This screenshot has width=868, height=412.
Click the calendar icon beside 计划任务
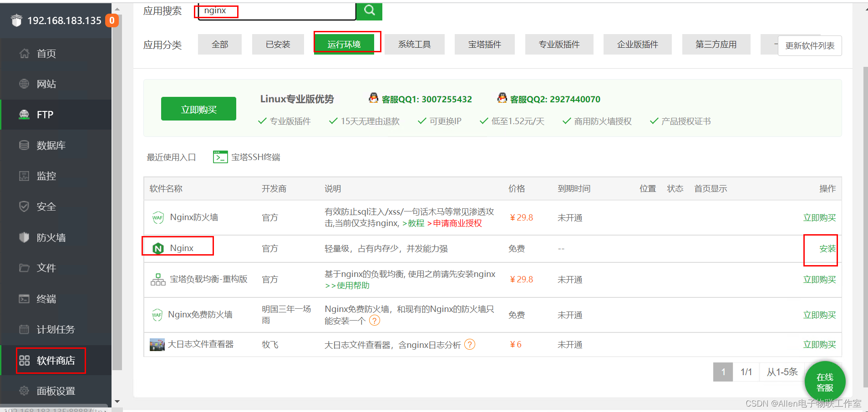pyautogui.click(x=24, y=329)
